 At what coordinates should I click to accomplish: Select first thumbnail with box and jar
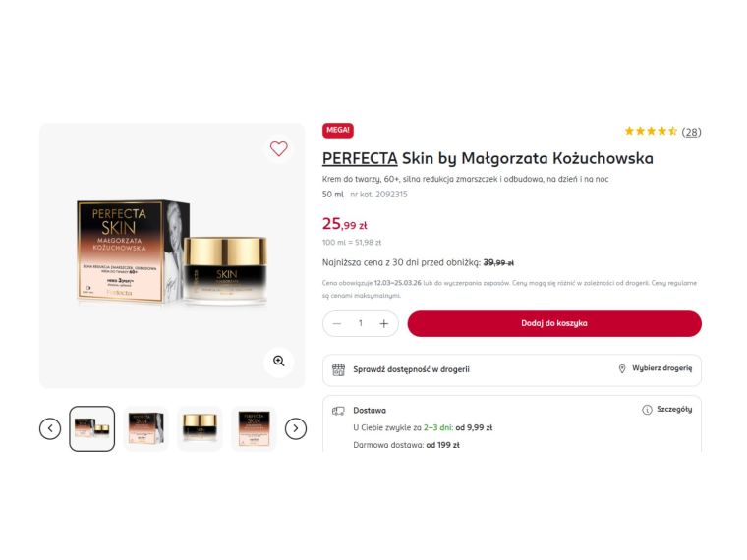pos(92,428)
